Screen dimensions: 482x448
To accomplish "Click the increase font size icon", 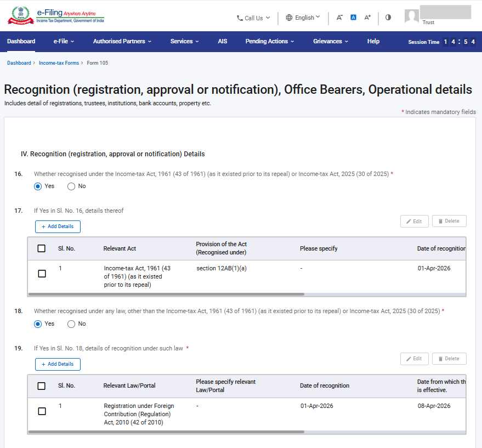I will click(x=368, y=18).
